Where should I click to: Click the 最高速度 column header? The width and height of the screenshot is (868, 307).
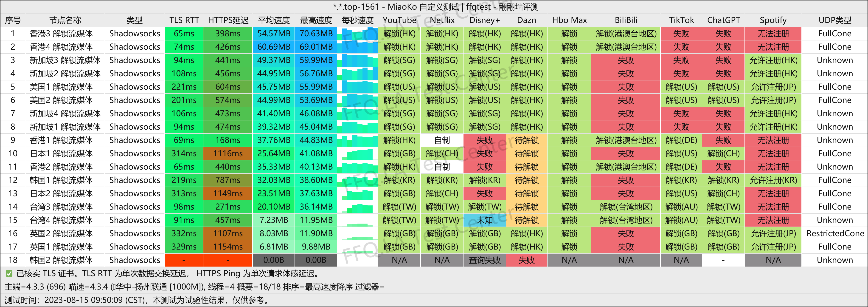tap(316, 20)
